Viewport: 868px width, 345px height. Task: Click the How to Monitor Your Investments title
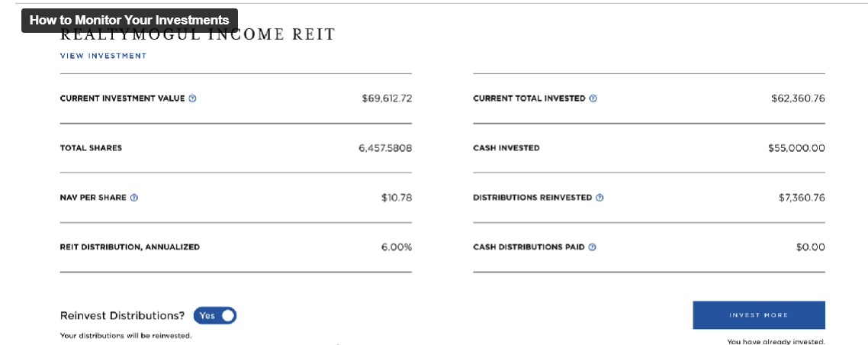tap(130, 21)
